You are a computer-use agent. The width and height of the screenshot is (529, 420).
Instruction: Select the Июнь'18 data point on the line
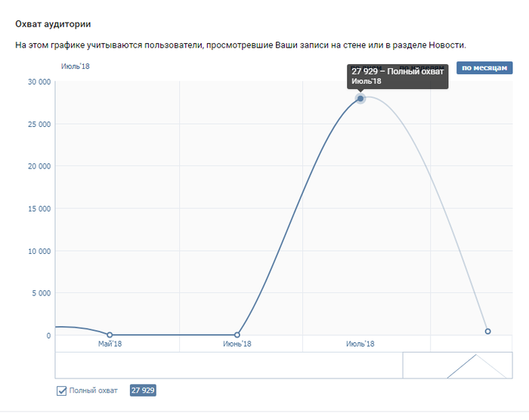(237, 335)
